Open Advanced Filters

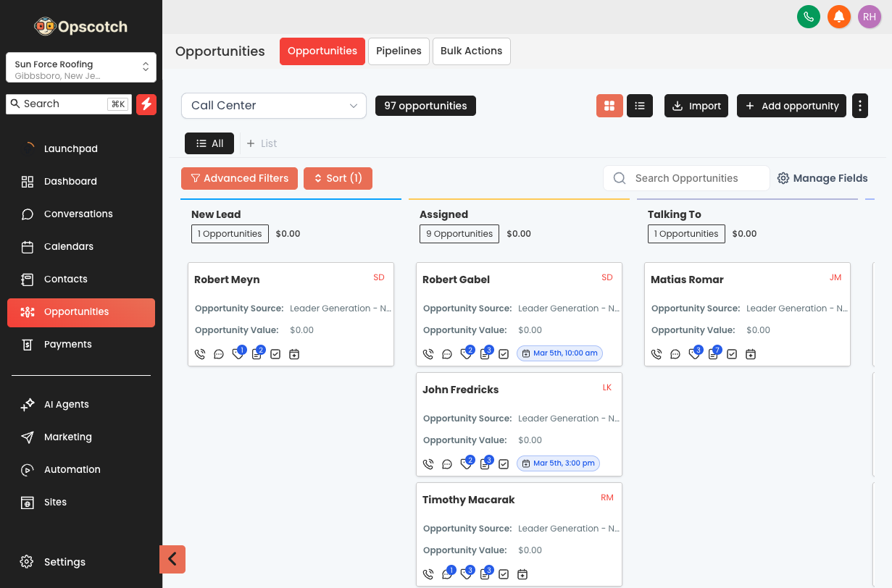(239, 178)
